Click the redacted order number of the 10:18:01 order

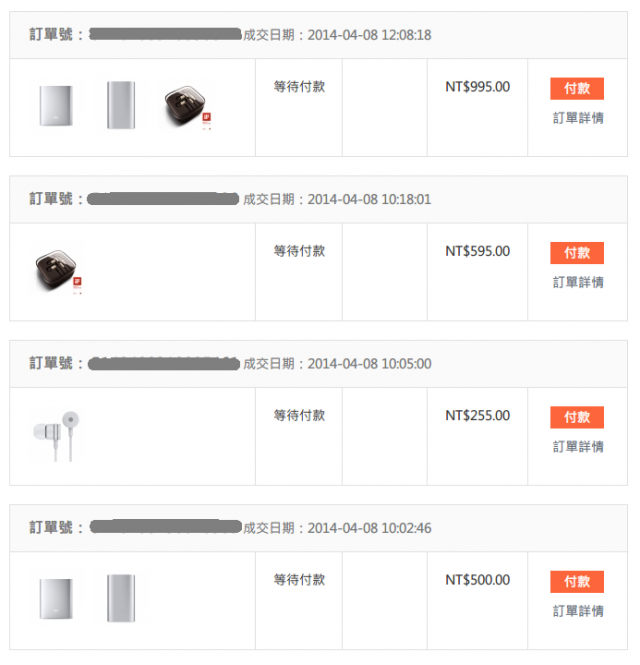point(163,199)
